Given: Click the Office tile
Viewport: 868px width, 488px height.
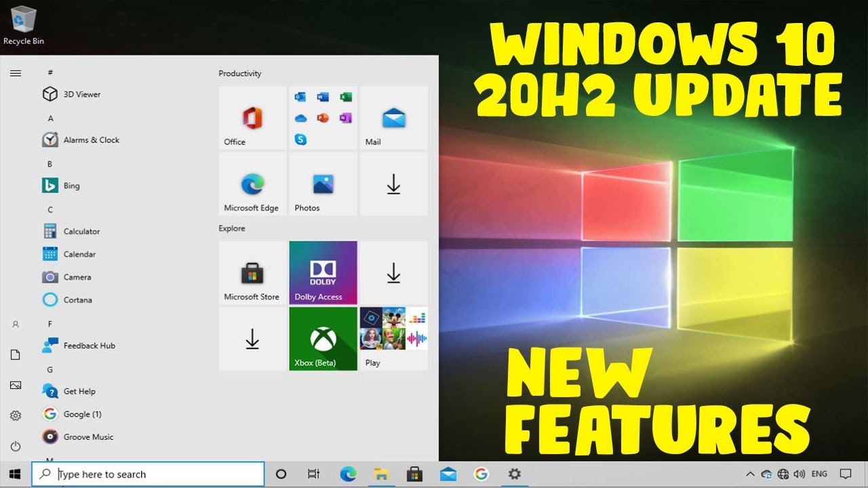Looking at the screenshot, I should pos(252,118).
